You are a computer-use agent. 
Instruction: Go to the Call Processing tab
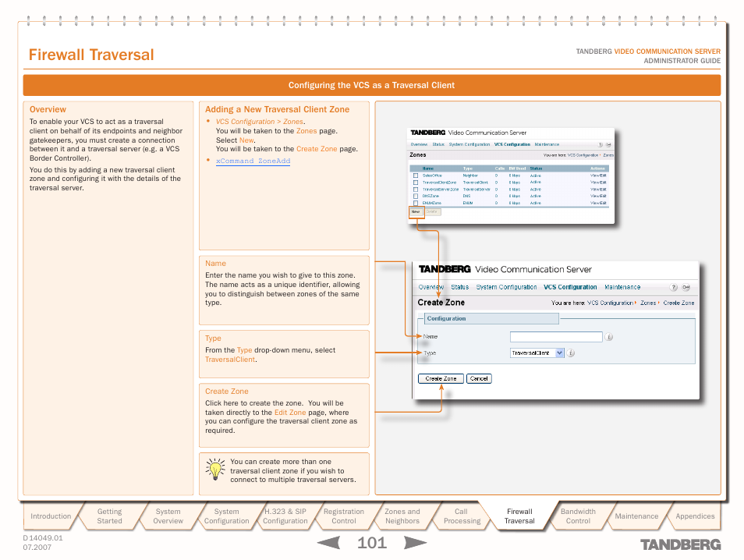[462, 516]
